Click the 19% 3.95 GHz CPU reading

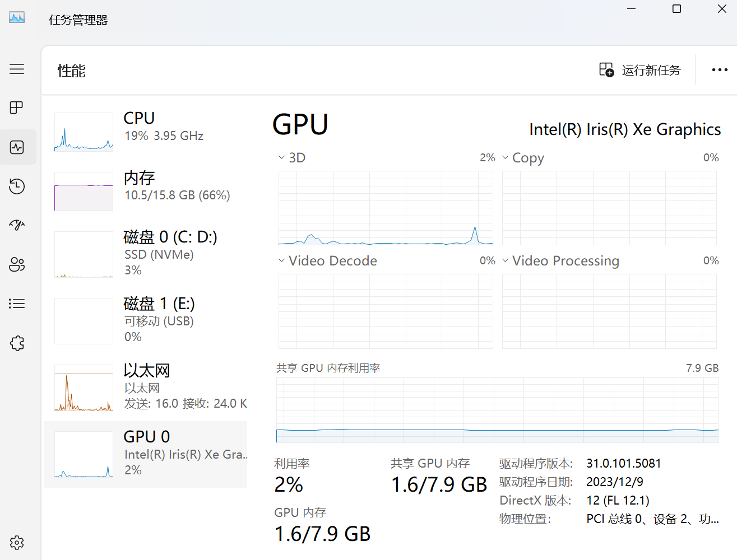click(164, 136)
